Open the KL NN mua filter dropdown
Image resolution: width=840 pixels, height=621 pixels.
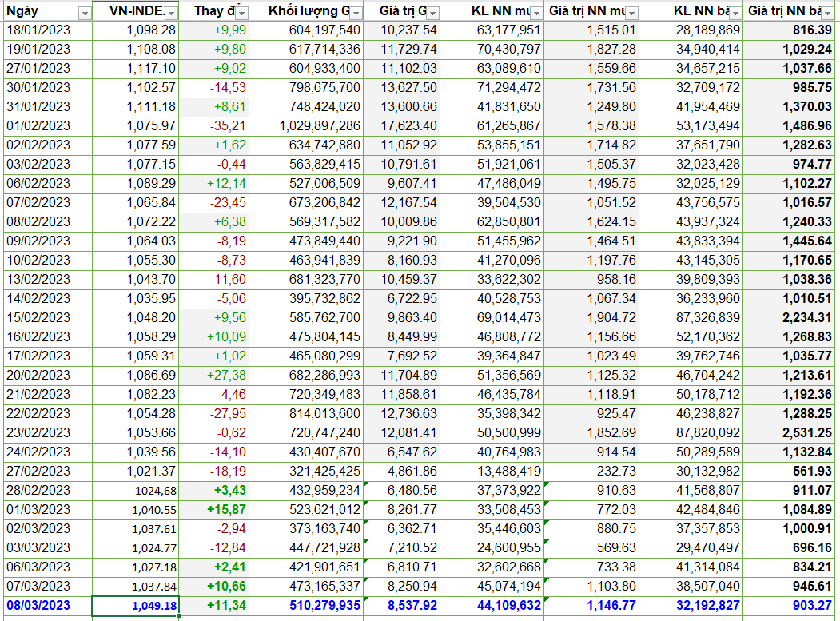click(537, 12)
